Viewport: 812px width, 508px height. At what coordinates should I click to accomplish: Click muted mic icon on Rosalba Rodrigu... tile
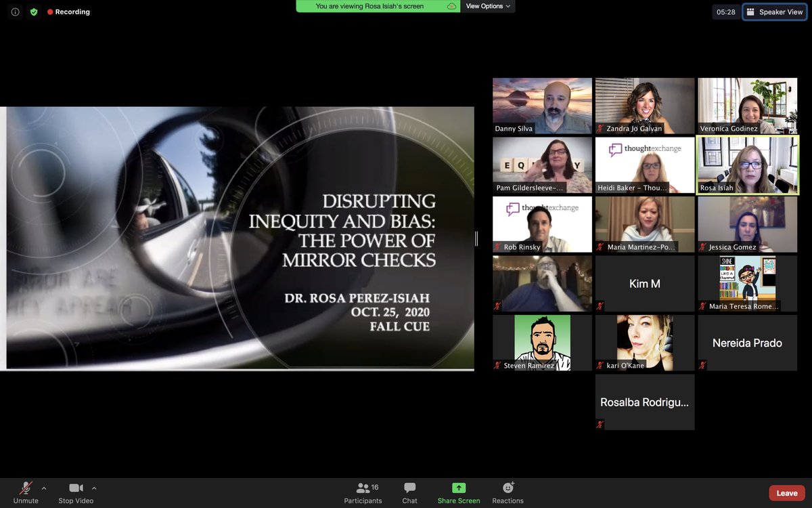(600, 425)
